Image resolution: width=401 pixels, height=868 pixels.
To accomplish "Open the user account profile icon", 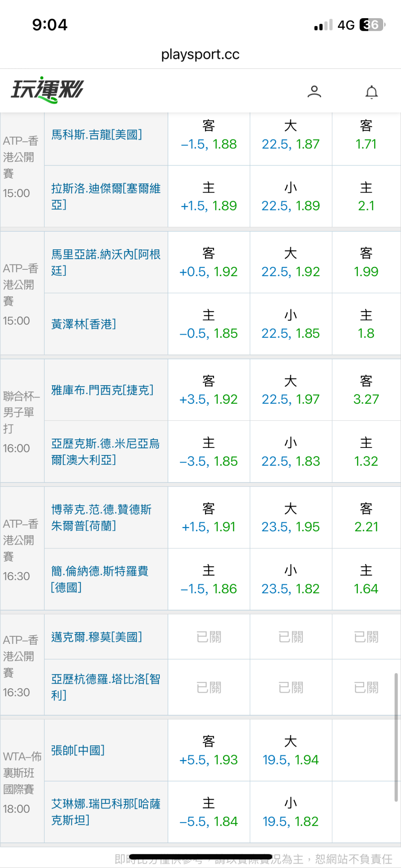I will (x=314, y=91).
